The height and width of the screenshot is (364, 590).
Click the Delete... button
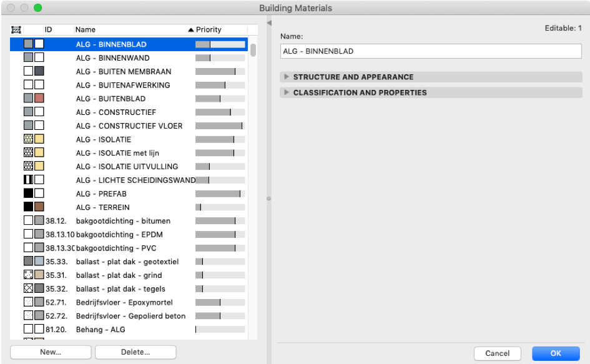tap(135, 352)
